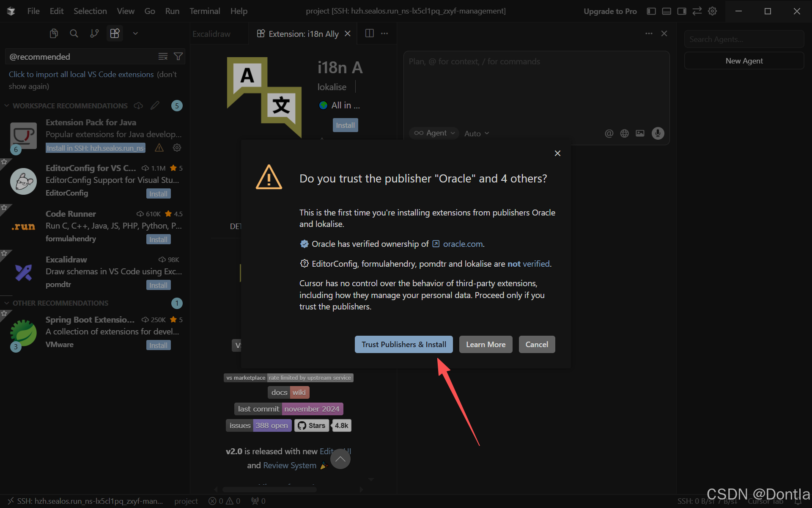This screenshot has height=508, width=812.
Task: Open the oracle.com link
Action: click(463, 244)
